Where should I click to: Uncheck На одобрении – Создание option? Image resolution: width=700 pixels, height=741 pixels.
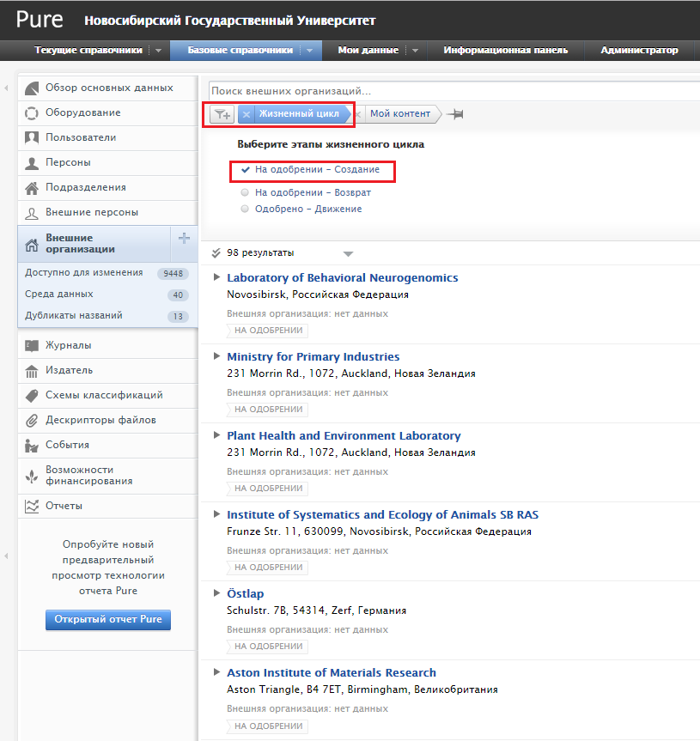pos(246,170)
